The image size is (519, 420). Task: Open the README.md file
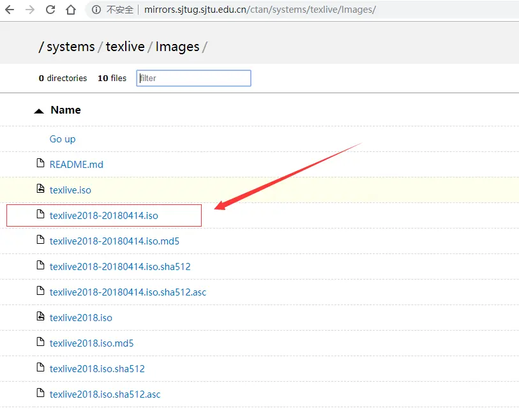coord(77,165)
